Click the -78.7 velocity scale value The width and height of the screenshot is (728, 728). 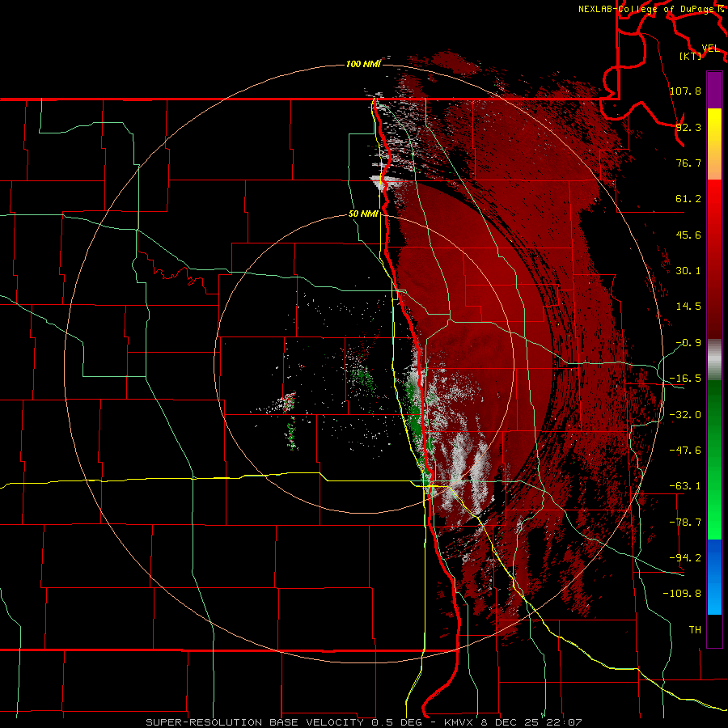tap(685, 523)
